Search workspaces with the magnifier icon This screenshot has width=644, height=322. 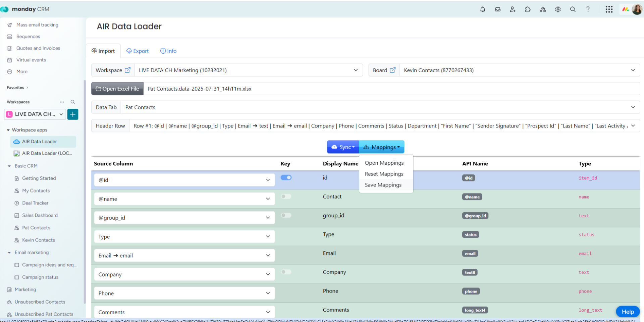pyautogui.click(x=73, y=102)
